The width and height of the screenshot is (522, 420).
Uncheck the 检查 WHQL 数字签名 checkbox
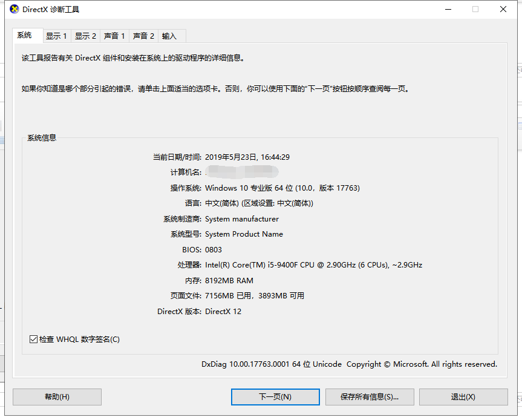33,339
